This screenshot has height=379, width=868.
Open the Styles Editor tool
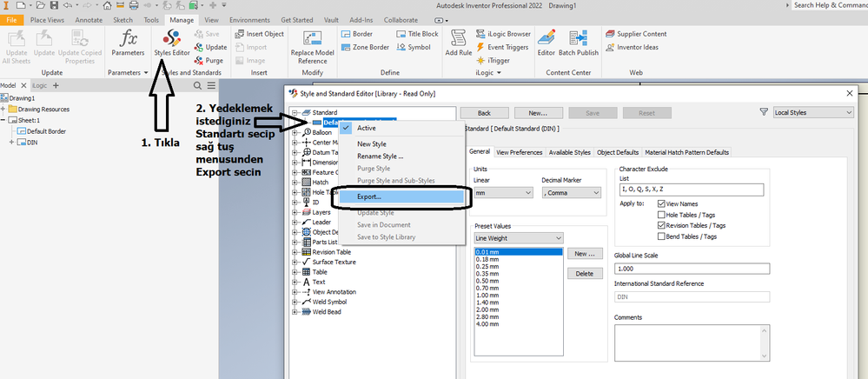pos(172,43)
